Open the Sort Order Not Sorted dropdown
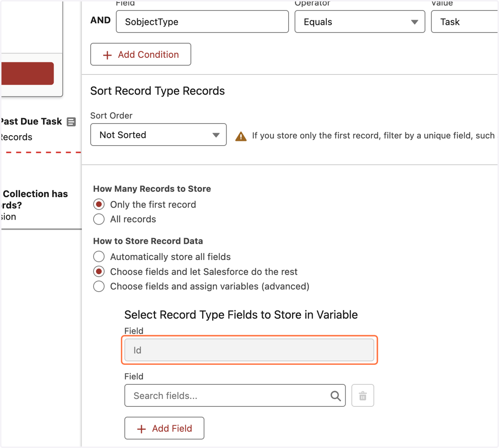The image size is (499, 448). 158,135
